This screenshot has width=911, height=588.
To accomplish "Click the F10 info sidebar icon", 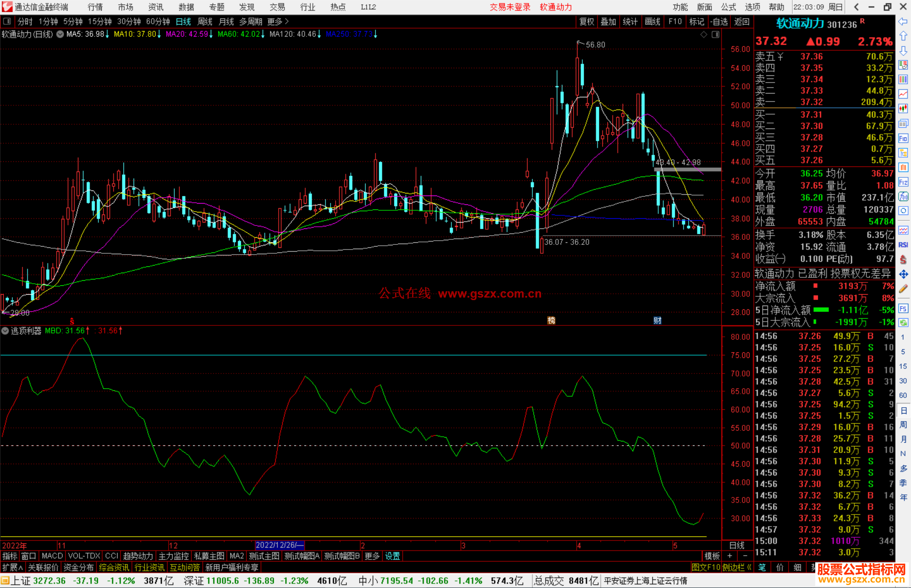I will pos(903,138).
